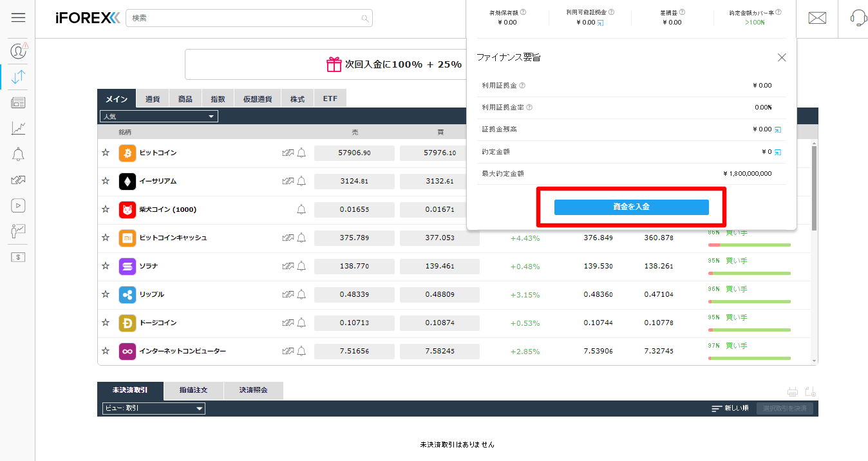Screen dimensions: 868x461
Task: Click the 資金を入金 deposit button
Action: click(x=631, y=207)
